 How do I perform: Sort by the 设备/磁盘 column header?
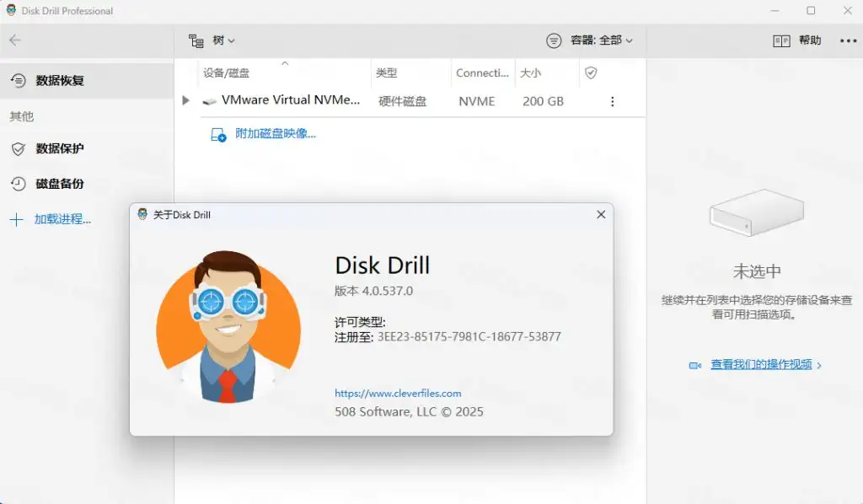226,72
